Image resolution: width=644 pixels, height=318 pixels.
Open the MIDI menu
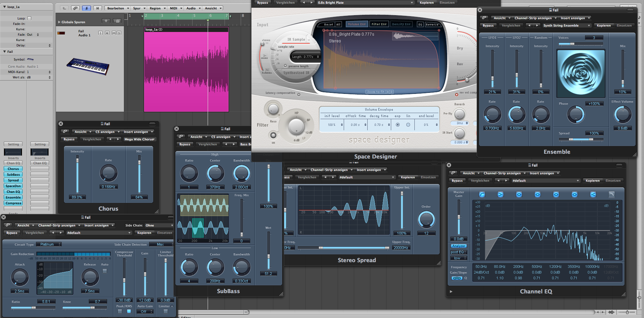[176, 8]
